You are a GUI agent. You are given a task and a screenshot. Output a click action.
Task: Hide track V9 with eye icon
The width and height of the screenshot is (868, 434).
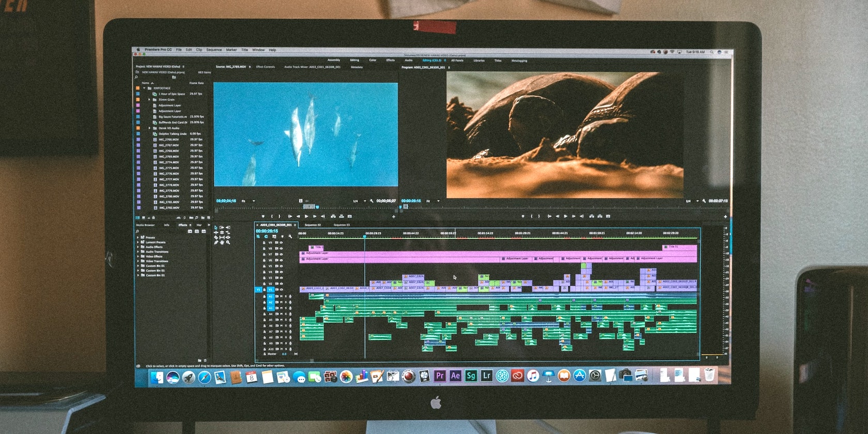click(281, 242)
